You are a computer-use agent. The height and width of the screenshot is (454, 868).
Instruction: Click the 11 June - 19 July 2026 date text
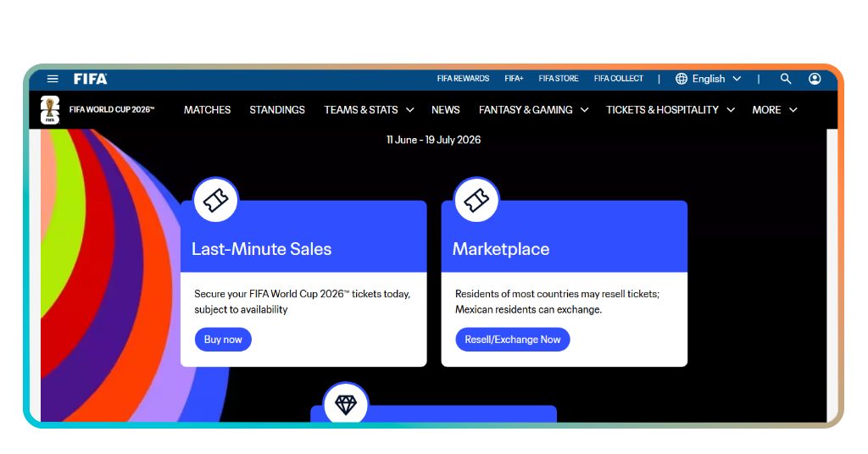[x=433, y=140]
